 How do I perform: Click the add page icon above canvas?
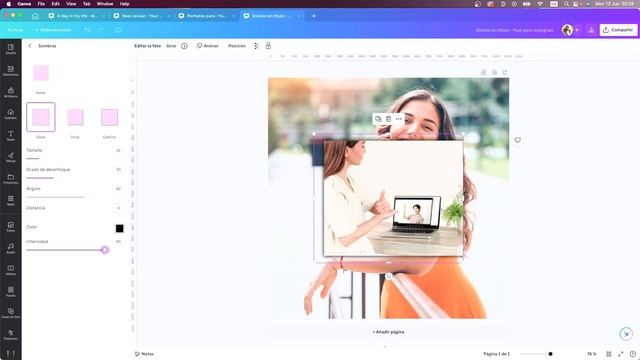505,72
